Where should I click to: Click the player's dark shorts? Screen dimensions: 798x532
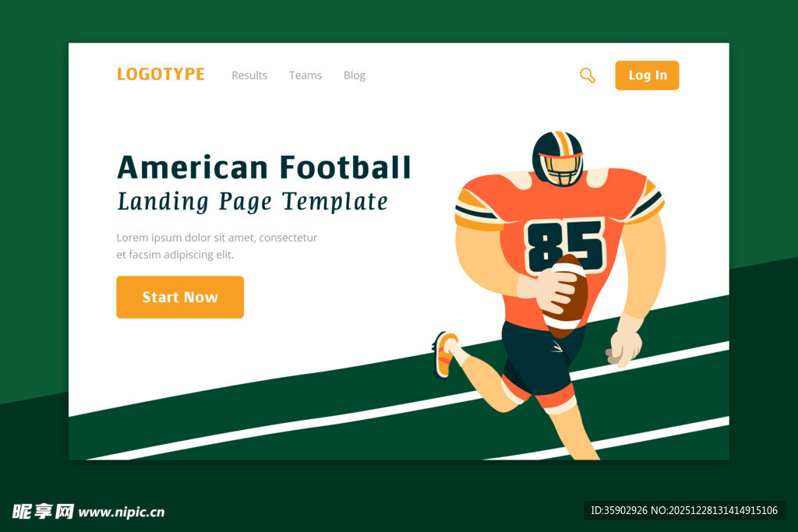(x=540, y=358)
